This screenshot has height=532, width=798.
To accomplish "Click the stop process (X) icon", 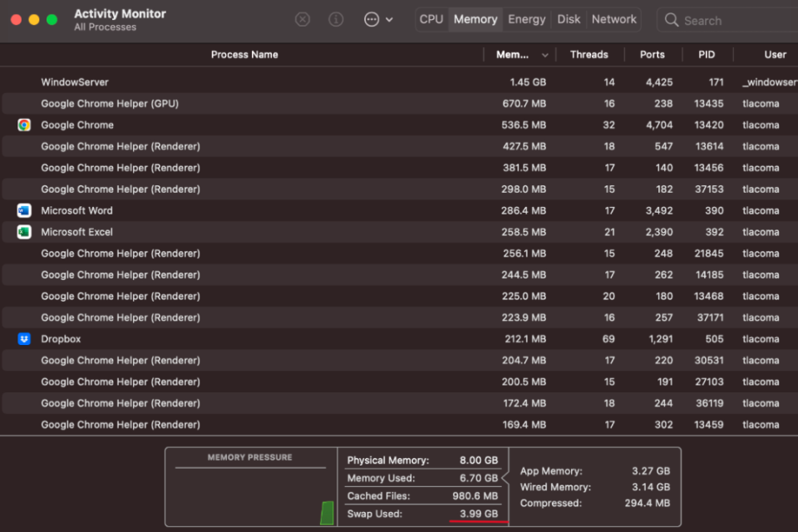I will (303, 20).
